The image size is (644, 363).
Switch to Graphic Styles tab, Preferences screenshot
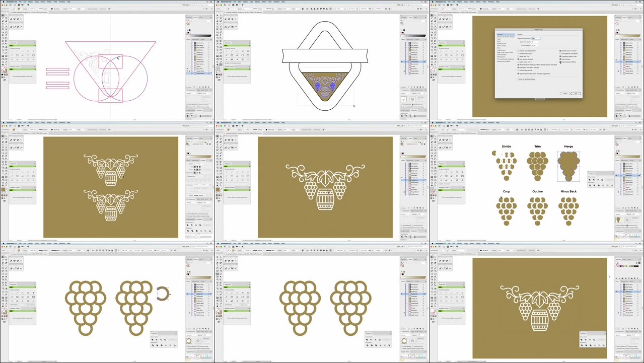click(619, 110)
